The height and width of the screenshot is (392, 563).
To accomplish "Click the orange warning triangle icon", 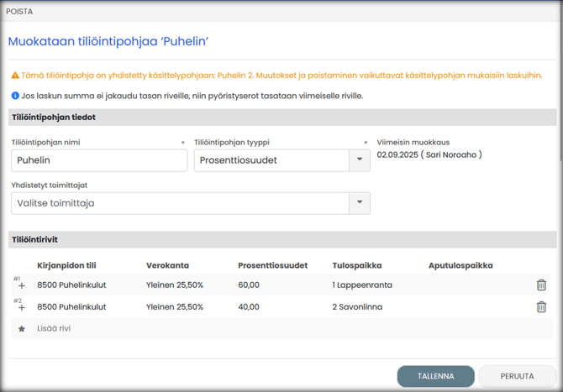I will (15, 75).
